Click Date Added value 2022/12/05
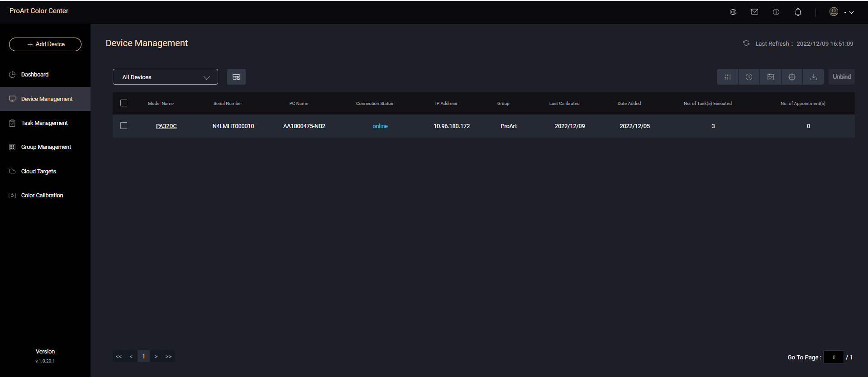 click(x=634, y=126)
